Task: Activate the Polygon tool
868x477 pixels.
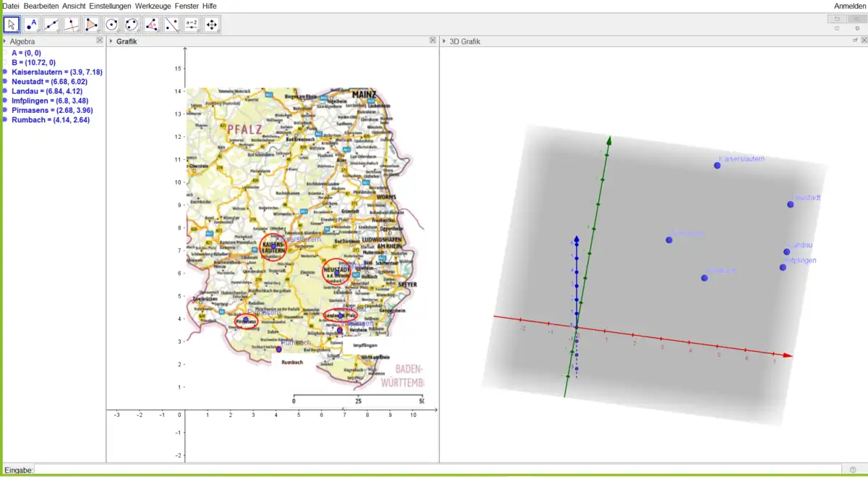Action: [92, 25]
